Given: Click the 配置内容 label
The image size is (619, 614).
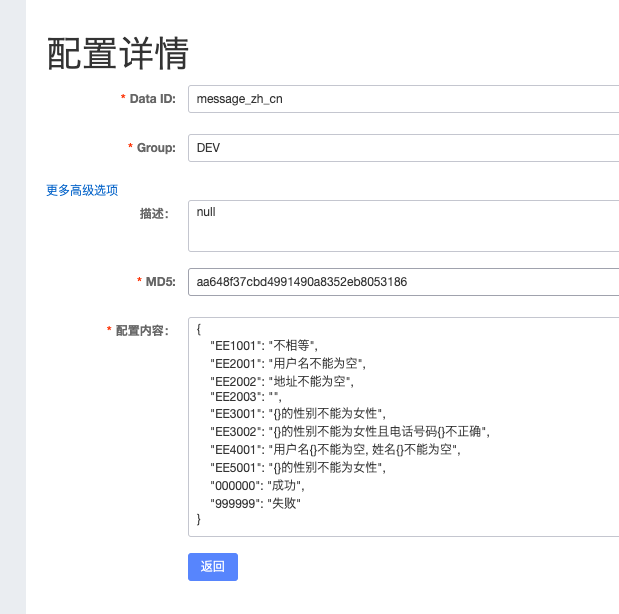Looking at the screenshot, I should point(141,331).
